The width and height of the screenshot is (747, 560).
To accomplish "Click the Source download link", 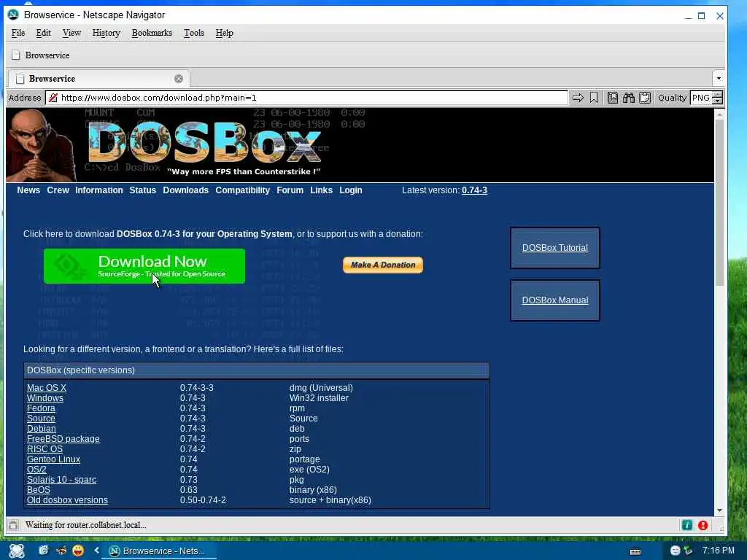I will point(41,419).
